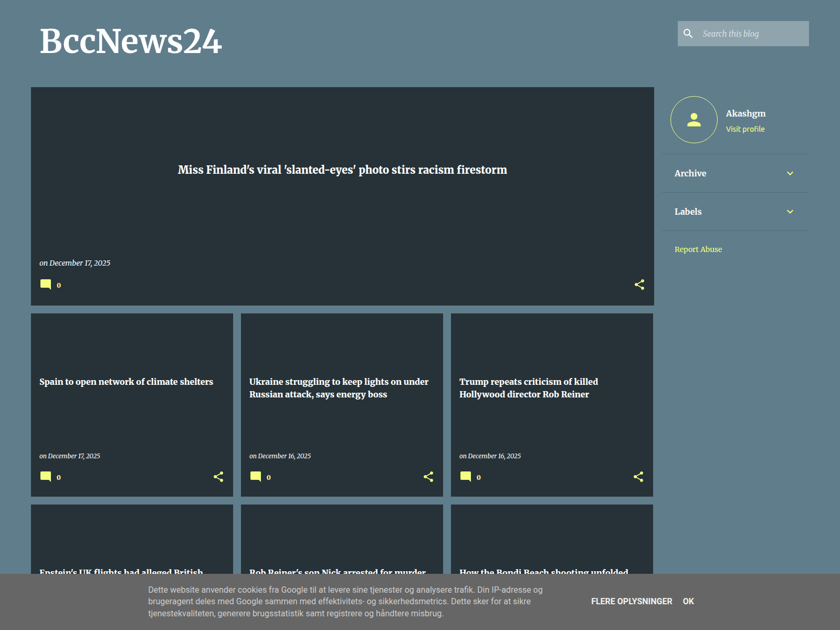Click comment count on Miss Finland post
The height and width of the screenshot is (630, 840).
point(59,285)
